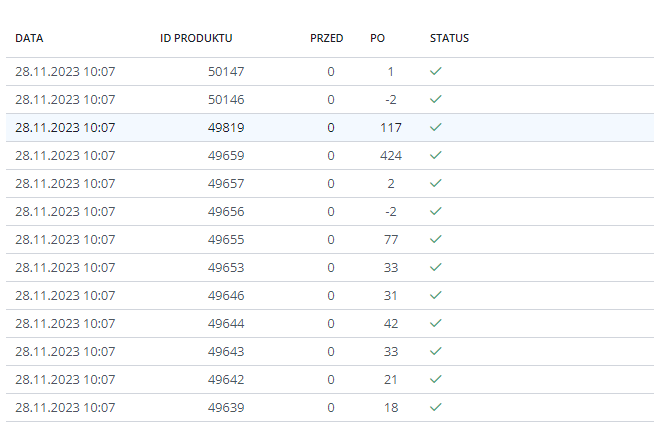Click the STATUS column header

[x=449, y=38]
